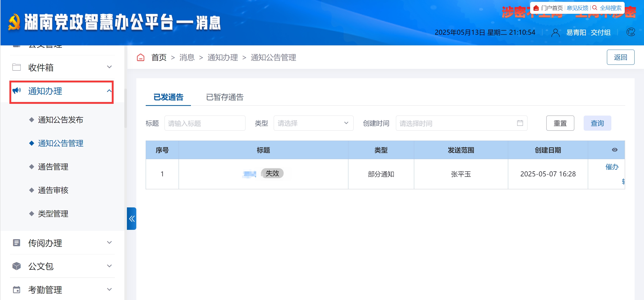
Task: Collapse sidebar with double-arrow handle
Action: pos(132,219)
